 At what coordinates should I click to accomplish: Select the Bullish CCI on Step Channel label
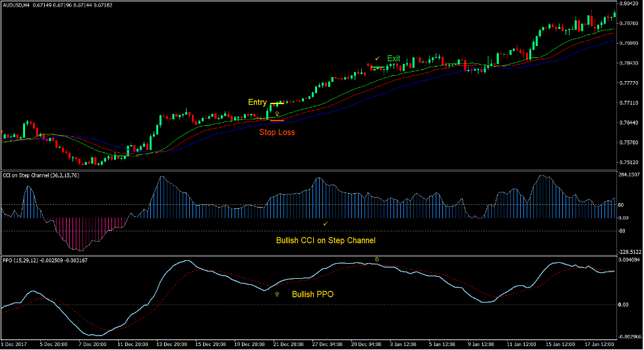[322, 241]
